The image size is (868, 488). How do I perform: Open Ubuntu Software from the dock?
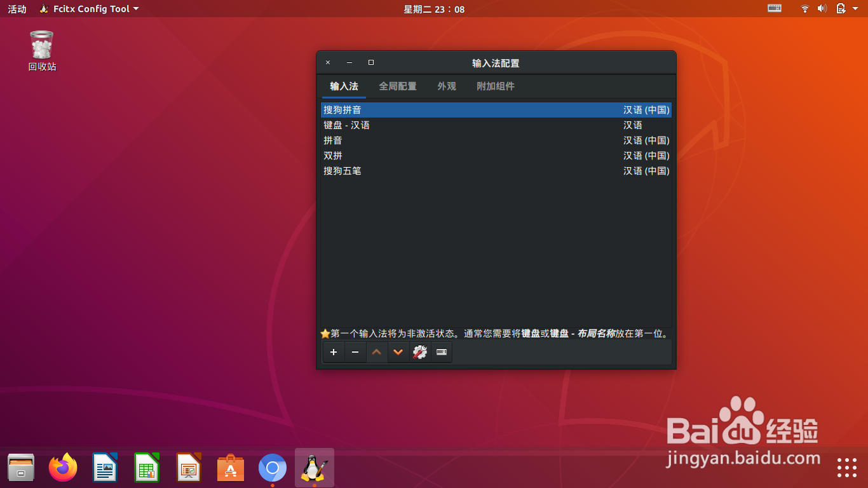(230, 468)
